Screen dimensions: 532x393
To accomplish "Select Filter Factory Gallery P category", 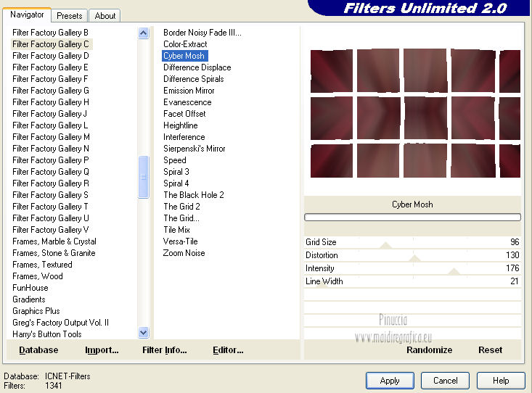I will 51,160.
